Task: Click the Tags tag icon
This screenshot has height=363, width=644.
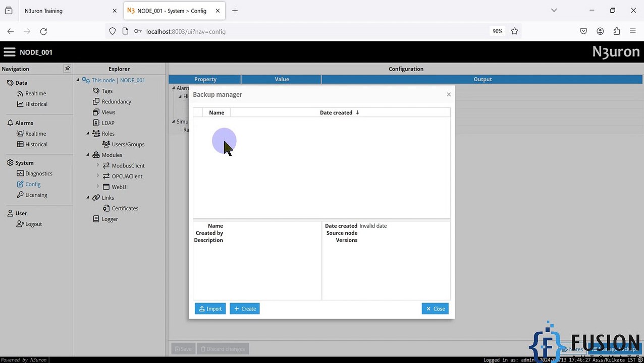Action: click(x=96, y=91)
